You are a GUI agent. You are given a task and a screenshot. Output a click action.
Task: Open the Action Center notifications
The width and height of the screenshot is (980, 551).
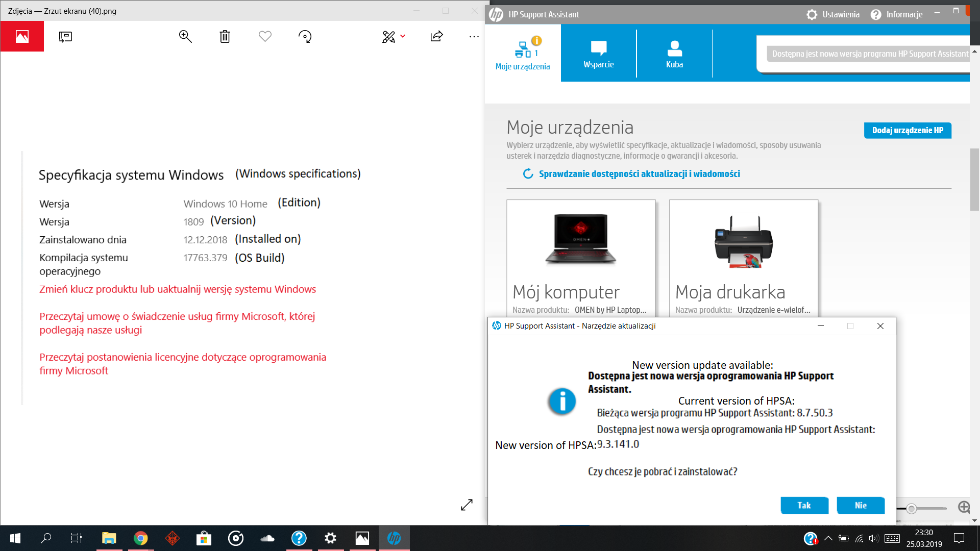pos(959,538)
